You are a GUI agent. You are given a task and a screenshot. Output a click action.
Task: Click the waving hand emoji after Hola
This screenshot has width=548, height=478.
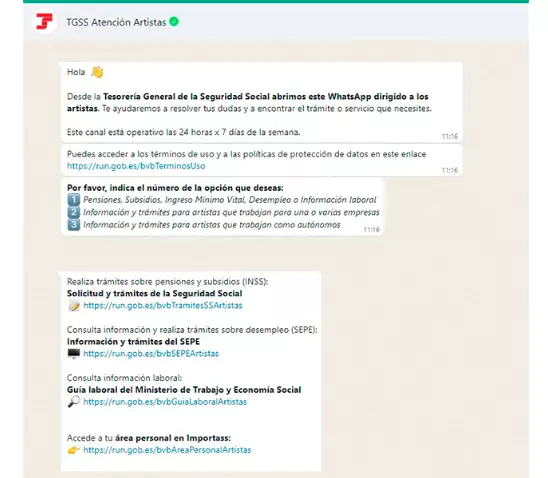click(x=97, y=72)
